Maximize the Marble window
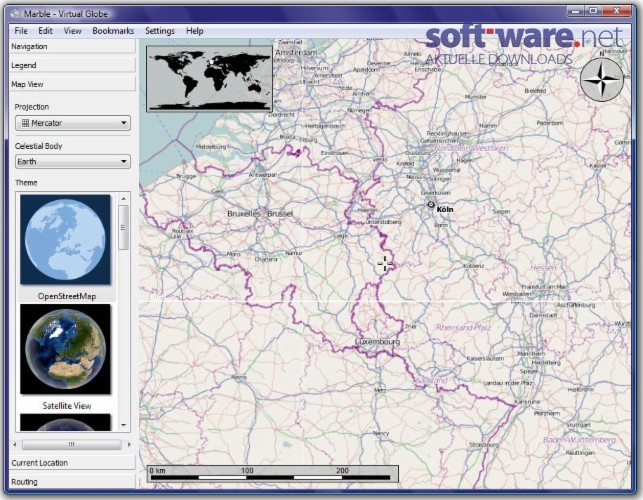This screenshot has height=500, width=643. [593, 11]
